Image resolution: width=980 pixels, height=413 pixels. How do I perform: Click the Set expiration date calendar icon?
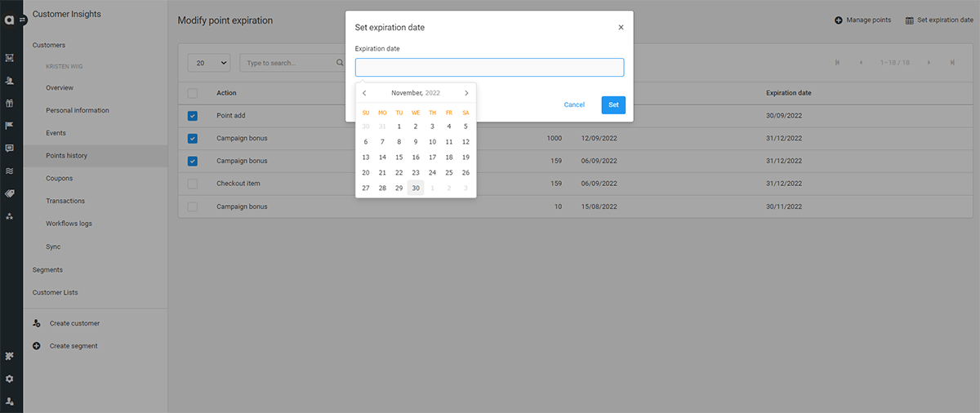[909, 20]
